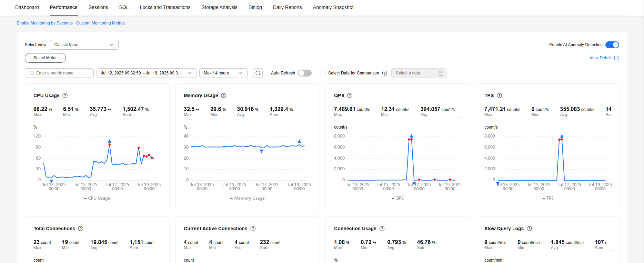Image resolution: width=644 pixels, height=263 pixels.
Task: Click the View Details external link icon
Action: [616, 58]
